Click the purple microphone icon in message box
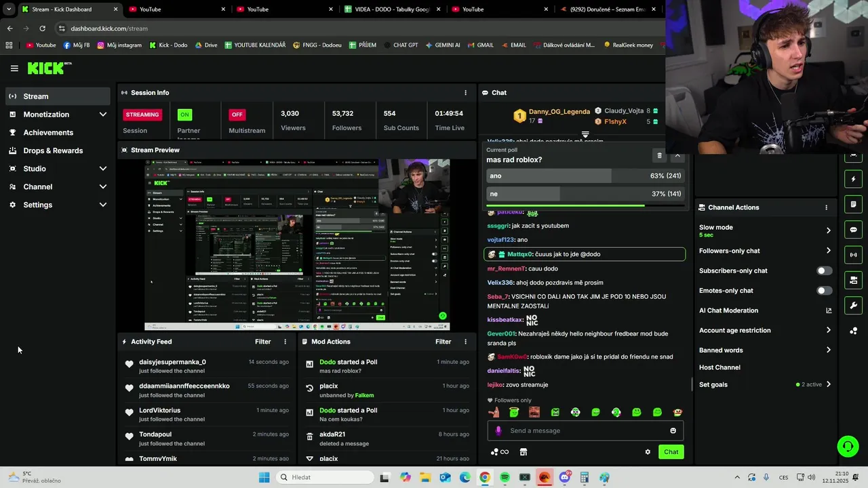Image resolution: width=868 pixels, height=488 pixels. pos(498,431)
